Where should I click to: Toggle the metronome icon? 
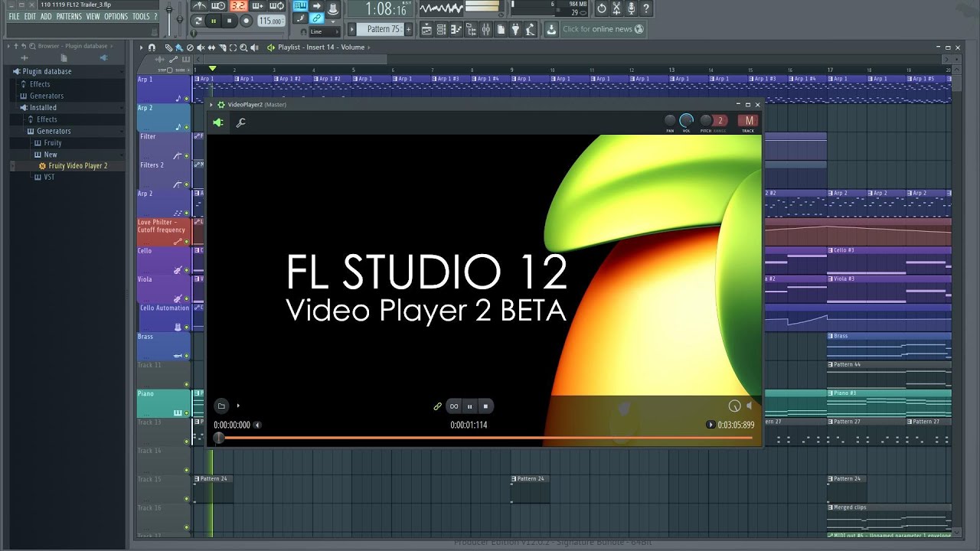pyautogui.click(x=198, y=6)
